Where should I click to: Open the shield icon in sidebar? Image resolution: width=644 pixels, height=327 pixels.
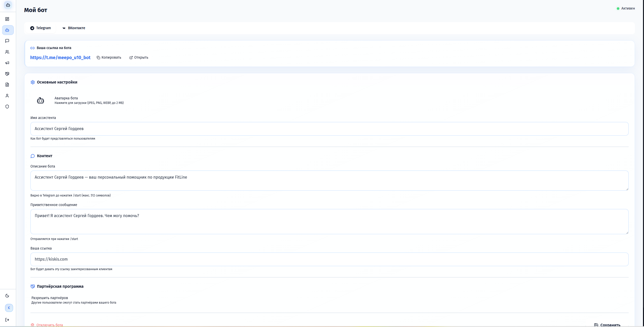click(x=7, y=107)
